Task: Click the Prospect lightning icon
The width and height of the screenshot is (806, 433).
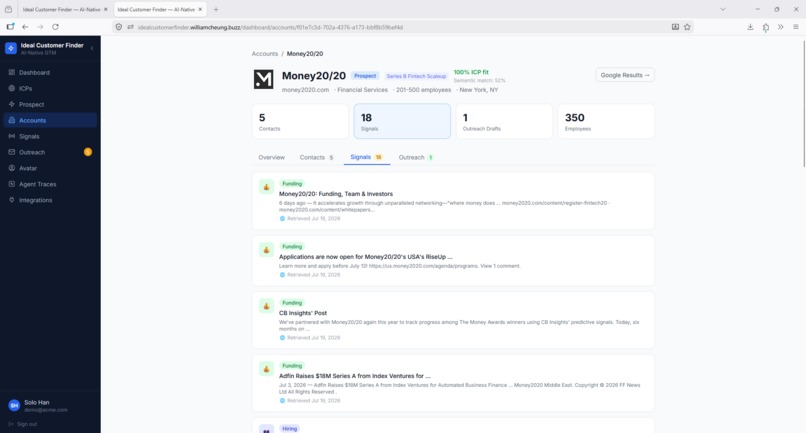Action: pos(12,104)
